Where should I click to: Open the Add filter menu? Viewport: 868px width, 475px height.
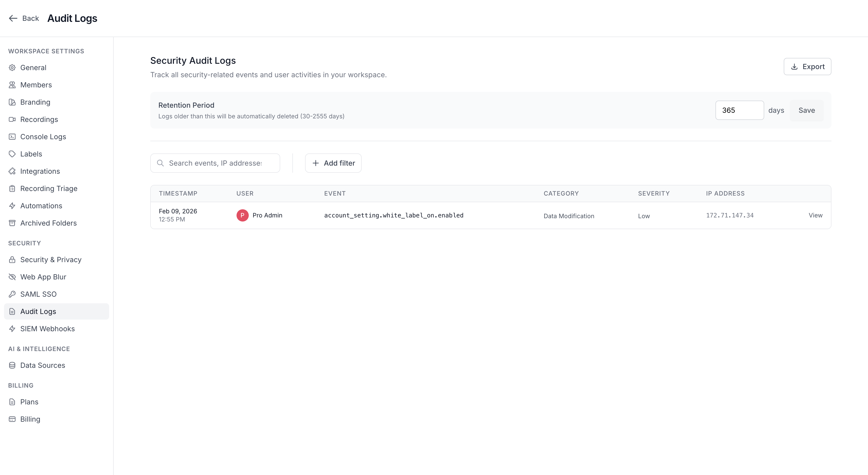(333, 163)
